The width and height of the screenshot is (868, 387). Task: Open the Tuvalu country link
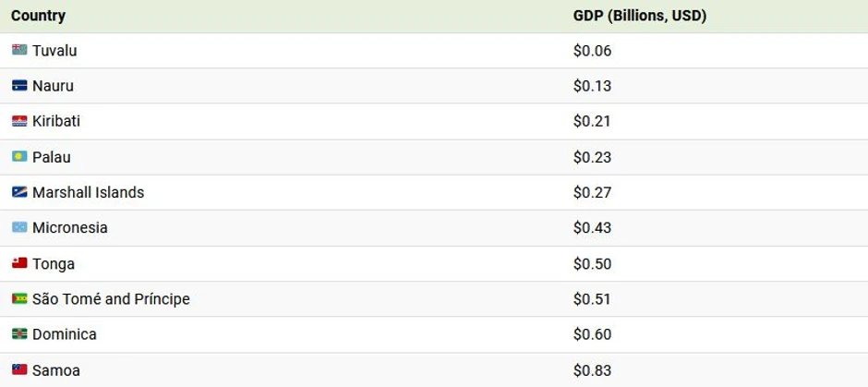coord(54,51)
